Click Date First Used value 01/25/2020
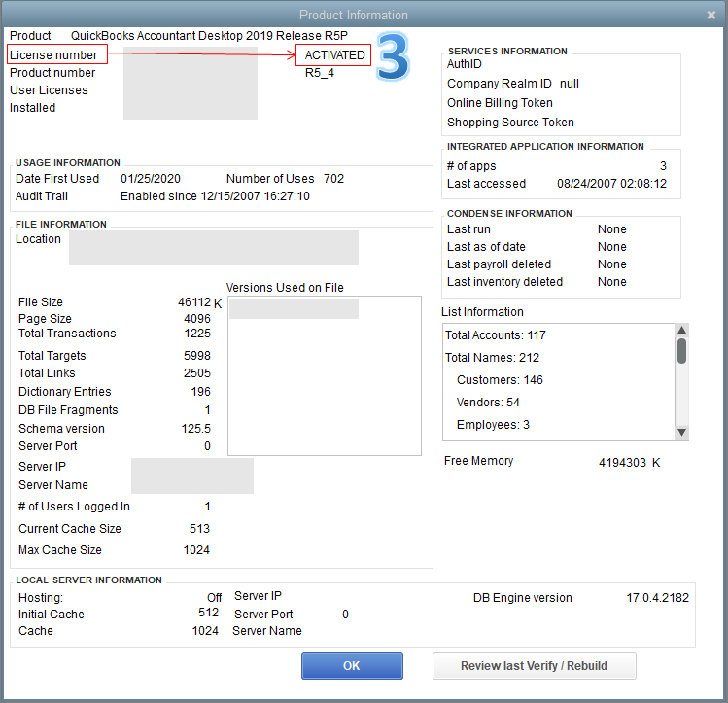Screen dimensions: 728x703 point(151,179)
